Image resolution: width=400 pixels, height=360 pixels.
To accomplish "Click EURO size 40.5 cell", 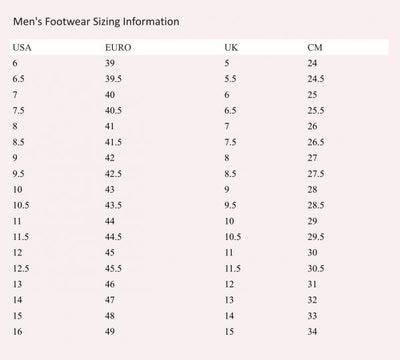I will point(113,111).
